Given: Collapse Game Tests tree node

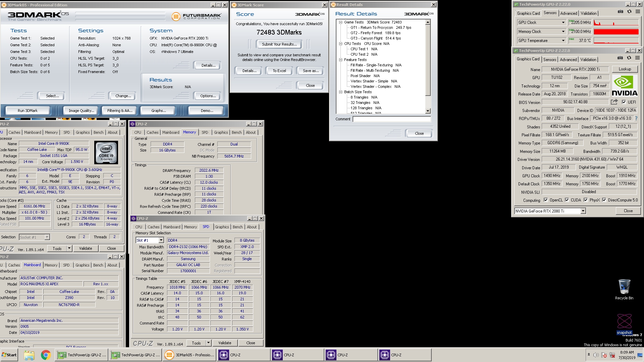Looking at the screenshot, I should [x=340, y=22].
